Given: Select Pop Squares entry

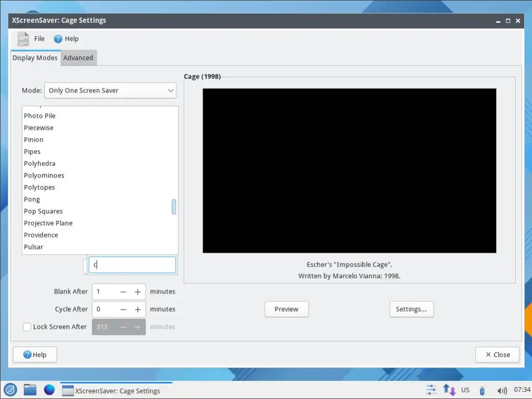Looking at the screenshot, I should (x=100, y=211).
